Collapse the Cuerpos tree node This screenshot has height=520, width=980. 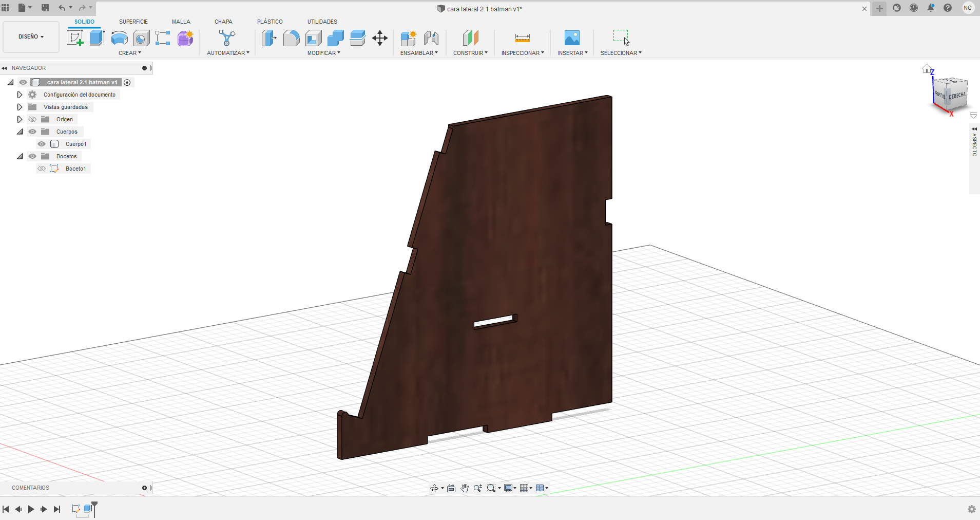coord(20,132)
